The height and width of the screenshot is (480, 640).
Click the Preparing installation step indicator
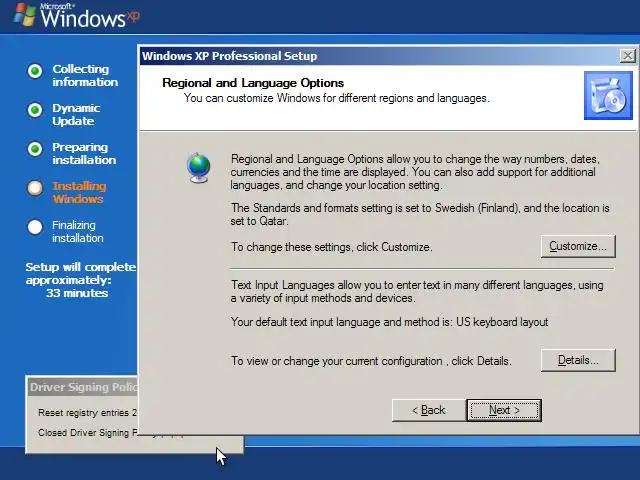click(35, 149)
